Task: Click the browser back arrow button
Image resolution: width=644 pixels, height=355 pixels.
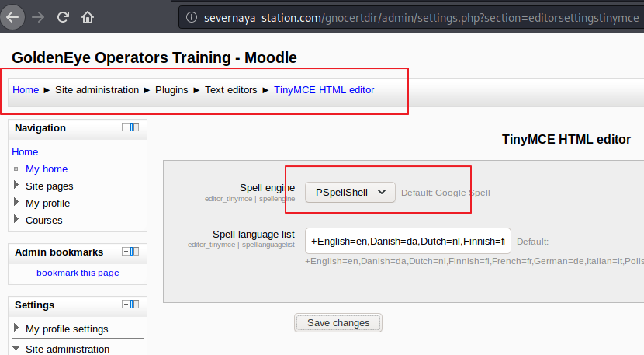Action: coord(15,16)
